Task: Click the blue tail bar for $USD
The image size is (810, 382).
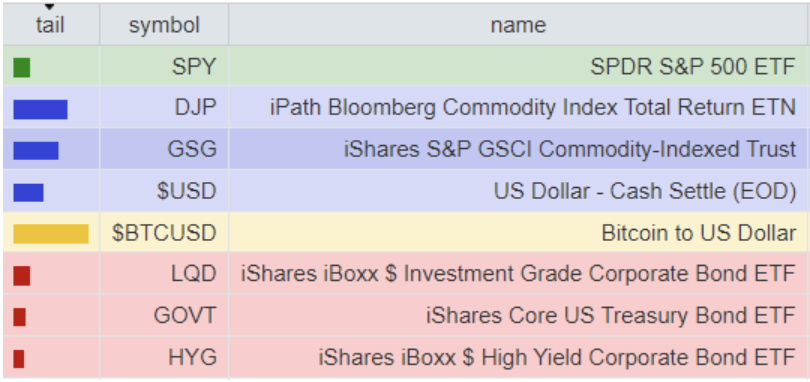Action: (28, 192)
